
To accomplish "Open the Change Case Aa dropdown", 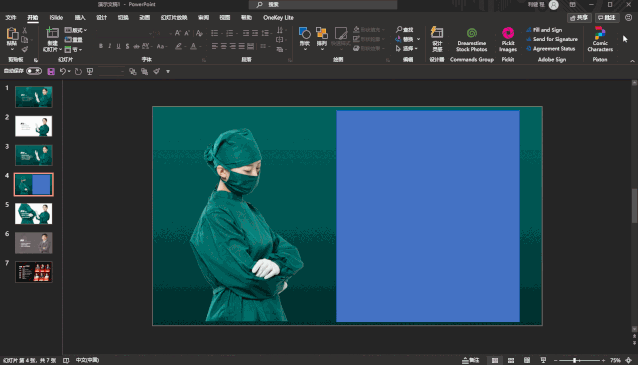I will click(162, 46).
